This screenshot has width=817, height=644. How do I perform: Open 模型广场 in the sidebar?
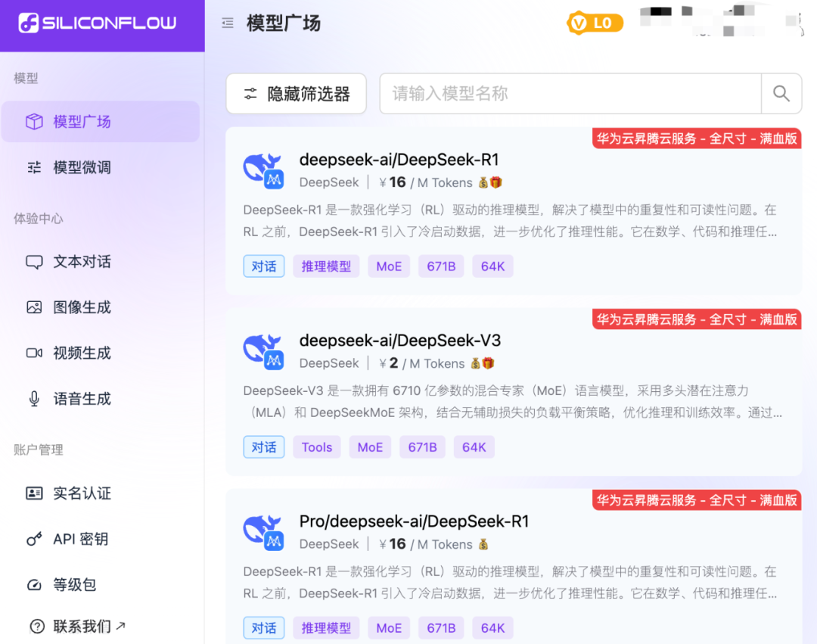101,121
